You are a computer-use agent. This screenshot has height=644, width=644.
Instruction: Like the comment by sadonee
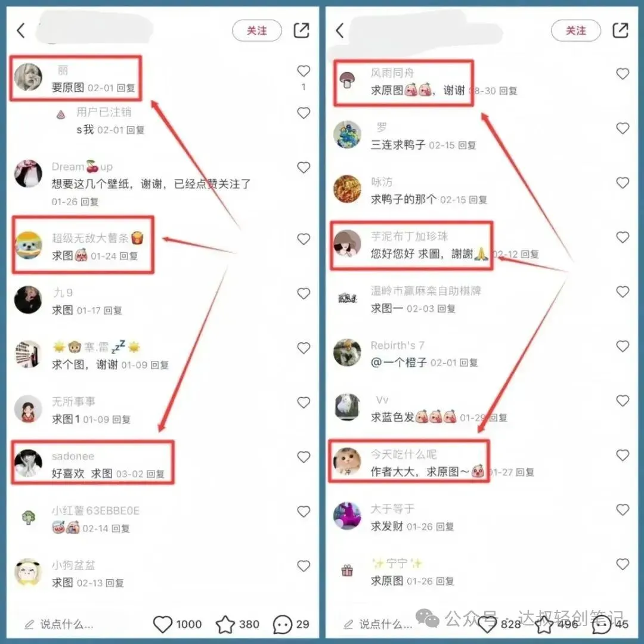[304, 457]
